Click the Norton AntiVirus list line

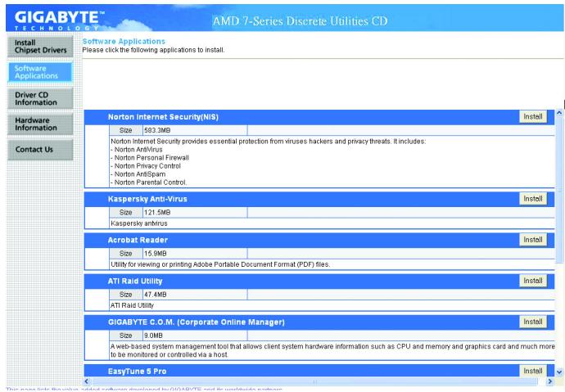click(137, 150)
